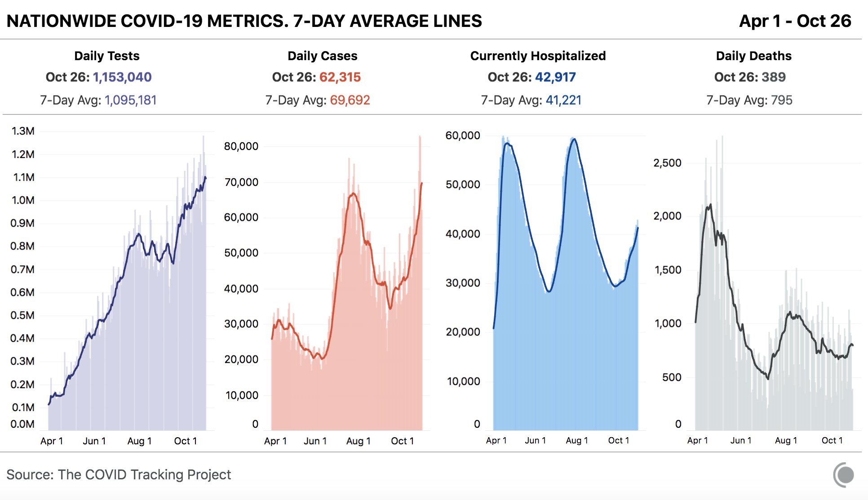
Task: Click the 7-Day Avg 1,095,181 tests figure
Action: [x=130, y=100]
